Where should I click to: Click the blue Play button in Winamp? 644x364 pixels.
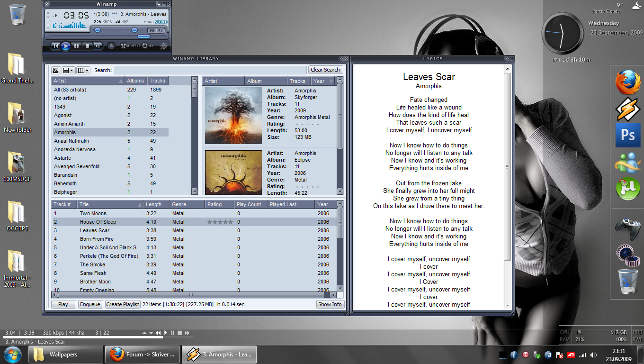[65, 46]
